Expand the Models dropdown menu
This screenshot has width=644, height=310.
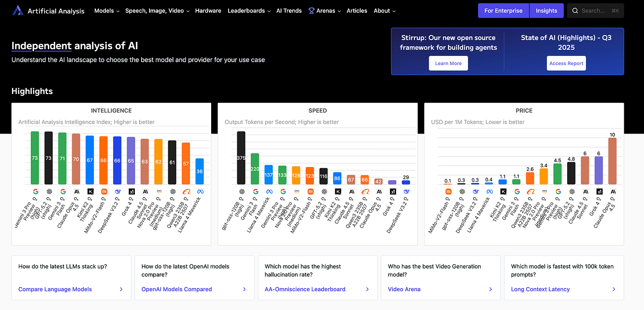coord(107,11)
